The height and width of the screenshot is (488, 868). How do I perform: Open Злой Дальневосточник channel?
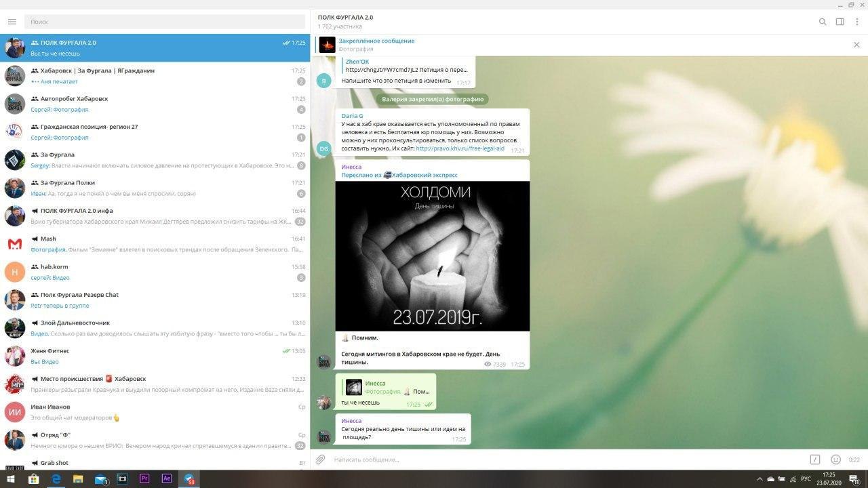point(155,328)
